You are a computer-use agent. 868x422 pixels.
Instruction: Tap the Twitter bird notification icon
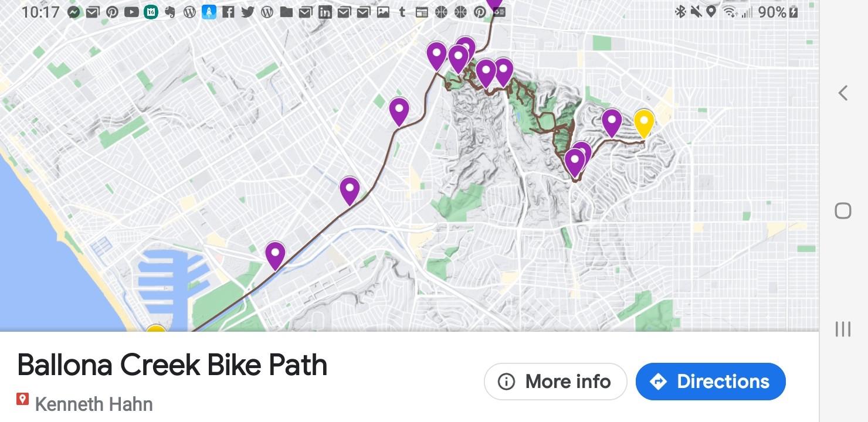pos(247,12)
